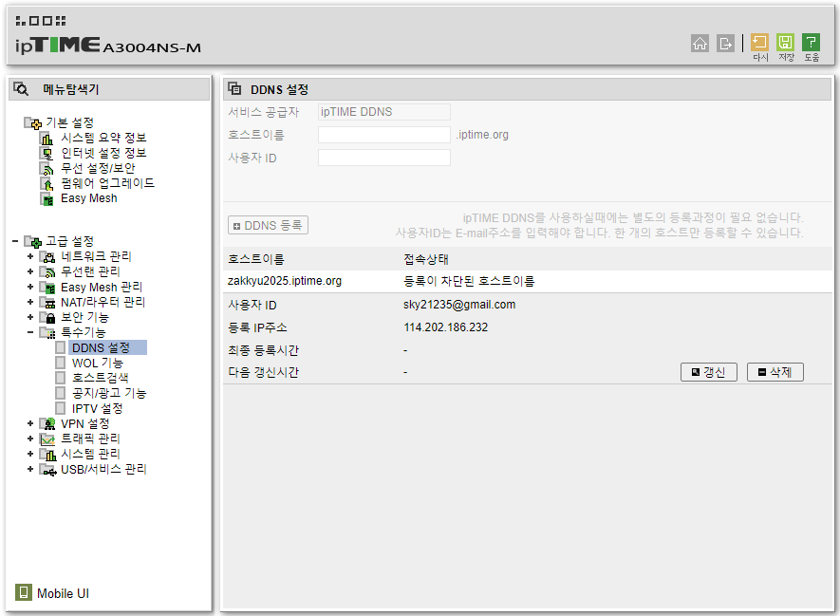Open the 호스트검색 menu item

(101, 378)
